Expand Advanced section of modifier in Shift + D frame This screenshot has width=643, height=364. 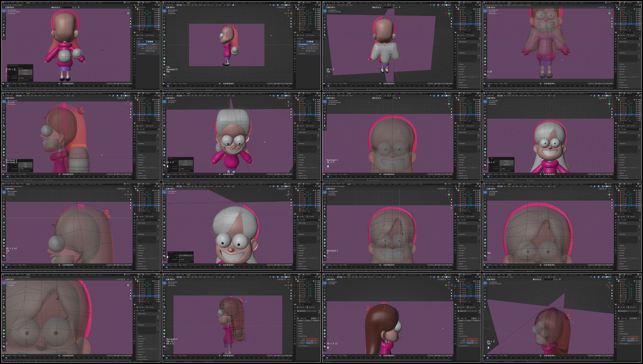pos(142,54)
